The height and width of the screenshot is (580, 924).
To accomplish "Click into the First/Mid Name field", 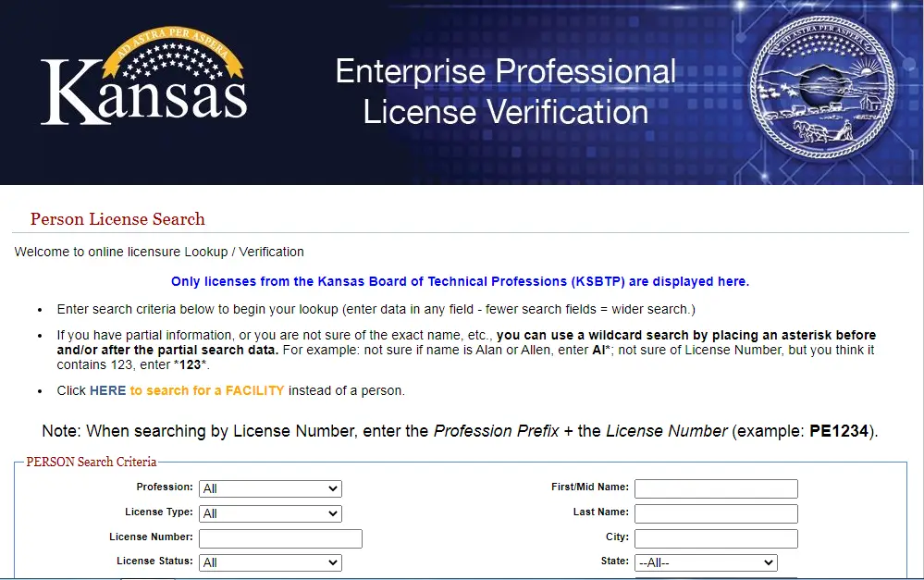I will (716, 488).
